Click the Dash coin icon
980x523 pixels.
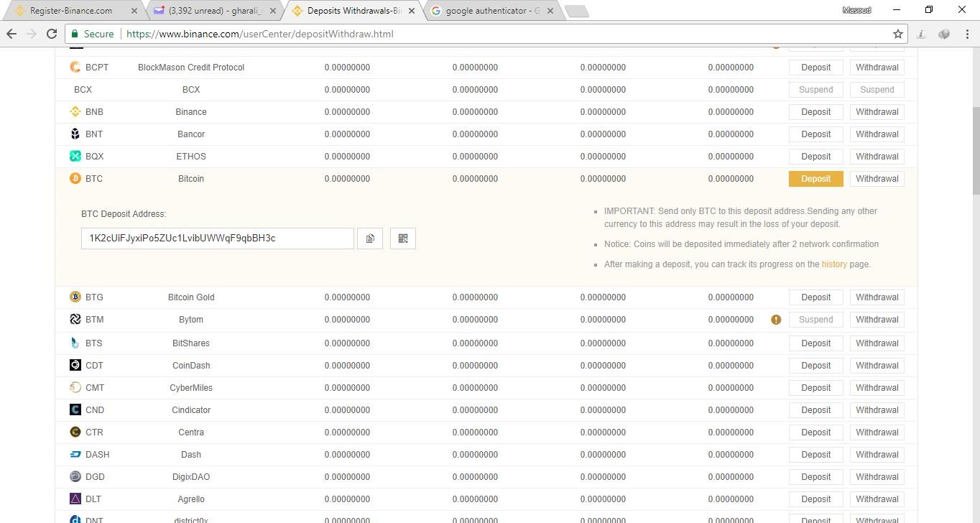(75, 454)
